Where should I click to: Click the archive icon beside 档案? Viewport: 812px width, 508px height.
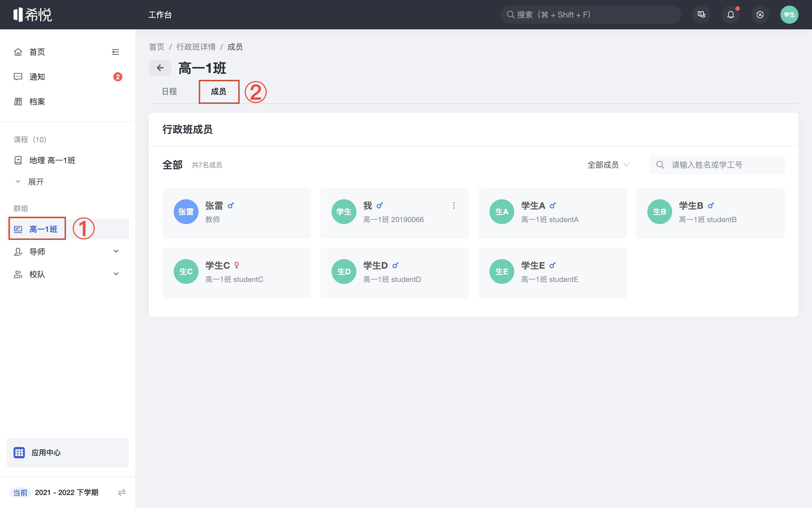[x=18, y=102]
